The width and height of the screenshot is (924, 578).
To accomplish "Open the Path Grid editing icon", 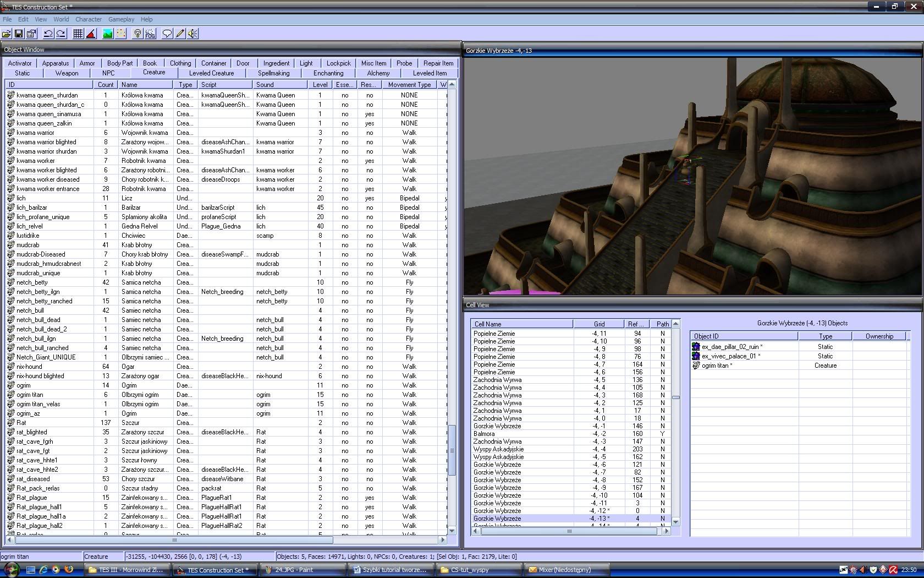I will click(x=120, y=34).
